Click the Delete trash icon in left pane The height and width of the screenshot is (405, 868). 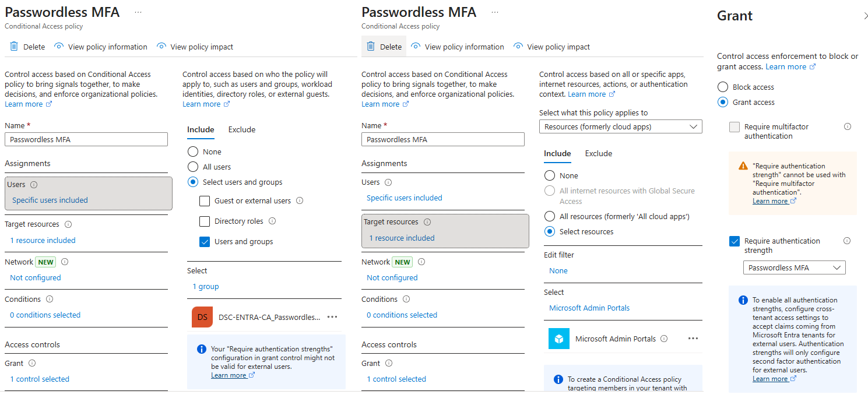[x=14, y=47]
